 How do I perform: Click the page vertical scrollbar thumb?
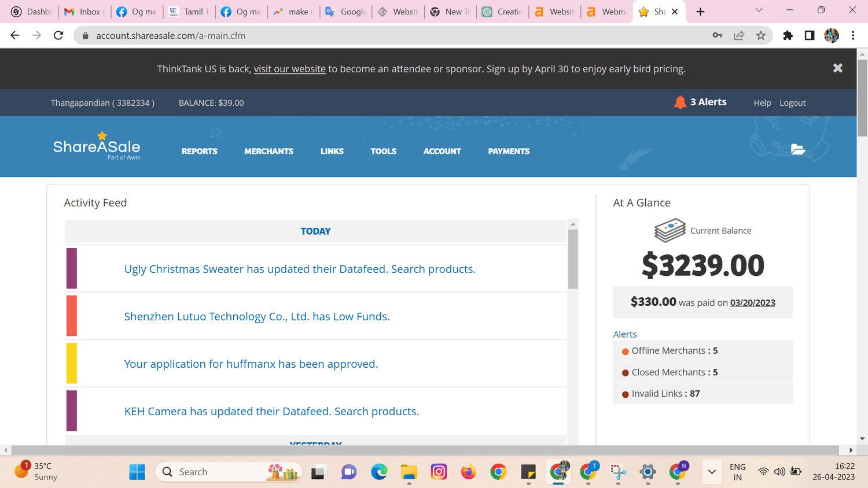(x=862, y=98)
